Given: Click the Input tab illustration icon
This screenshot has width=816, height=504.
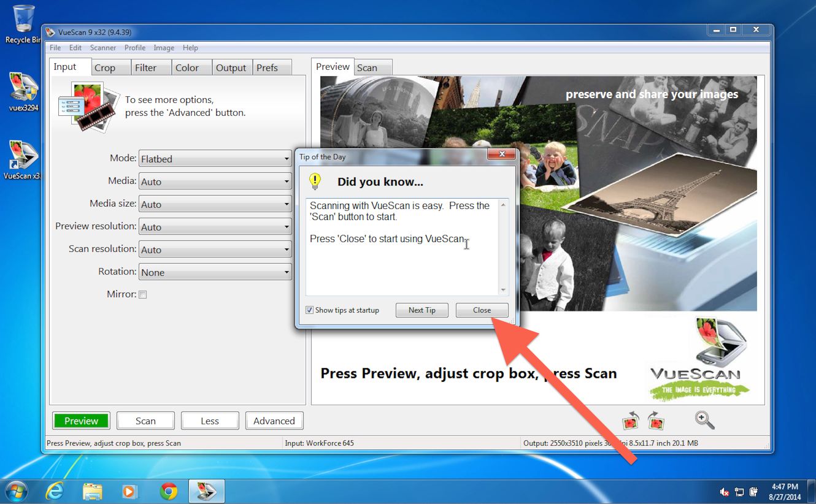Looking at the screenshot, I should coord(88,107).
